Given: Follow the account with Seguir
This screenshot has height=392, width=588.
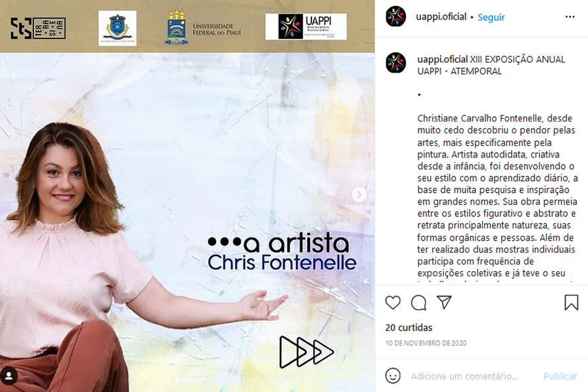Looking at the screenshot, I should click(491, 17).
